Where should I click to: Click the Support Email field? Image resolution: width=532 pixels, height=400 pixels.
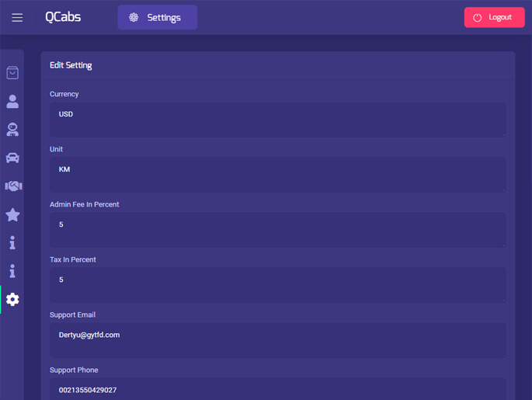click(x=277, y=340)
